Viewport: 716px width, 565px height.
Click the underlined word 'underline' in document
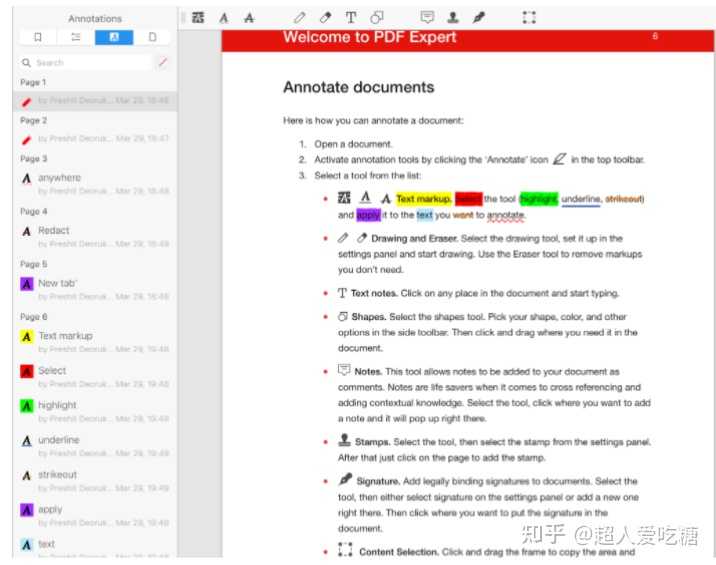tap(581, 199)
